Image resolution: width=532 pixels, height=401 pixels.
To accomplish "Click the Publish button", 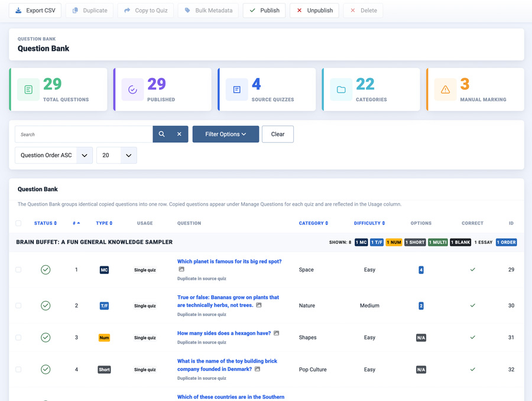I will pyautogui.click(x=264, y=11).
